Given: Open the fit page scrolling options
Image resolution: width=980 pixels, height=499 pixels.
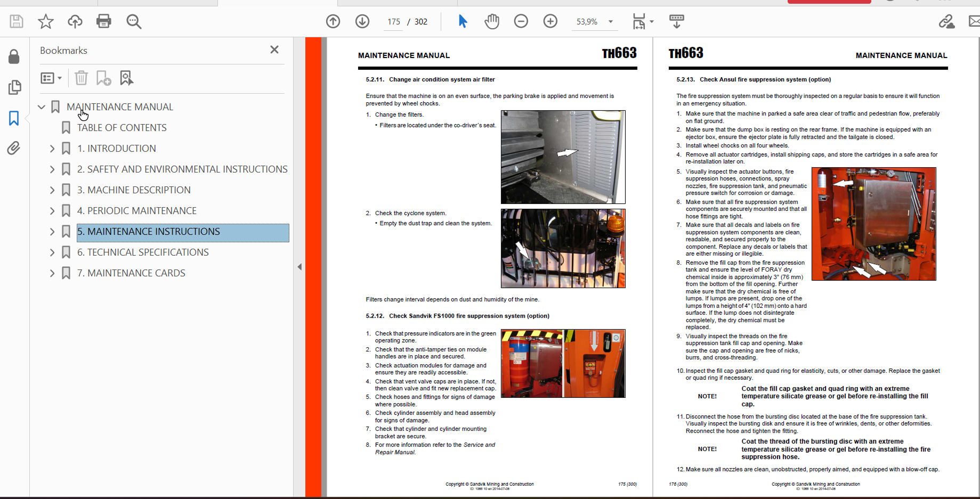Looking at the screenshot, I should pyautogui.click(x=643, y=21).
